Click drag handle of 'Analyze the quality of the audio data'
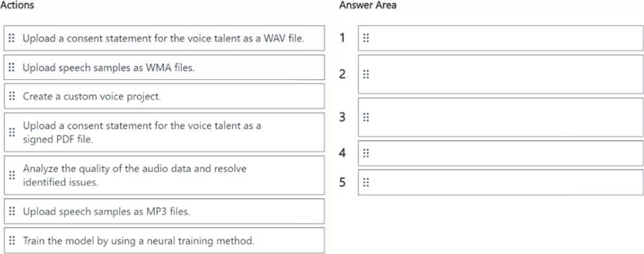Viewport: 644px width, 254px height. [11, 175]
